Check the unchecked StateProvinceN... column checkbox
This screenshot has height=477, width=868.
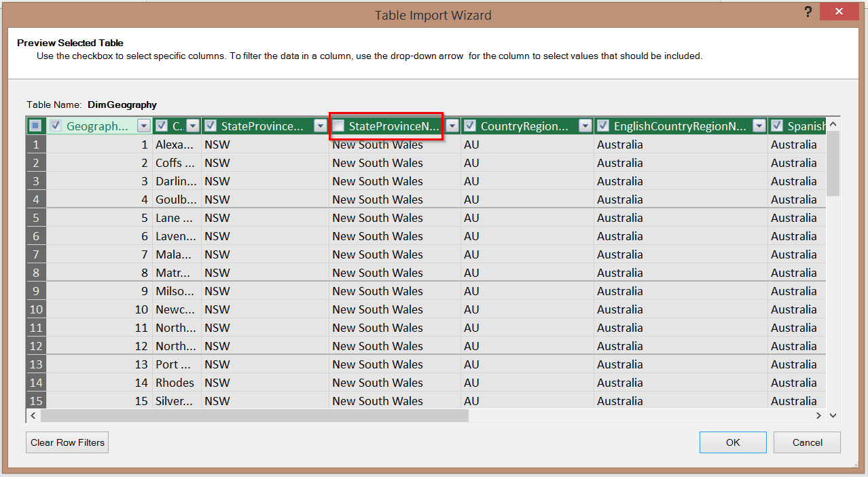click(338, 126)
